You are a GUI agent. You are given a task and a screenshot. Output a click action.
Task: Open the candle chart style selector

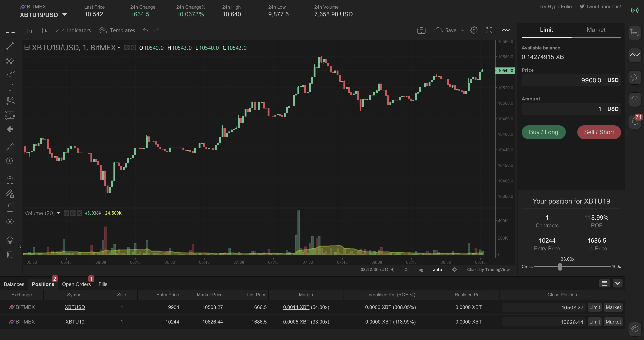(x=44, y=30)
